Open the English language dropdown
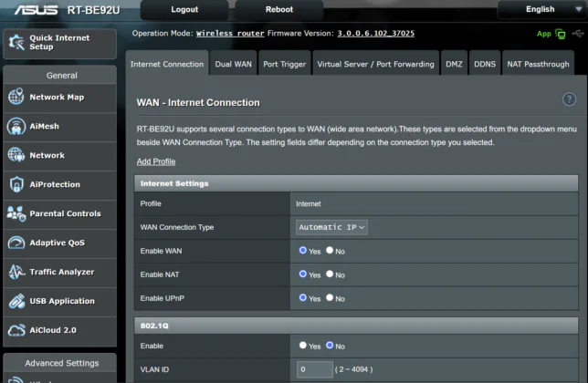 541,9
